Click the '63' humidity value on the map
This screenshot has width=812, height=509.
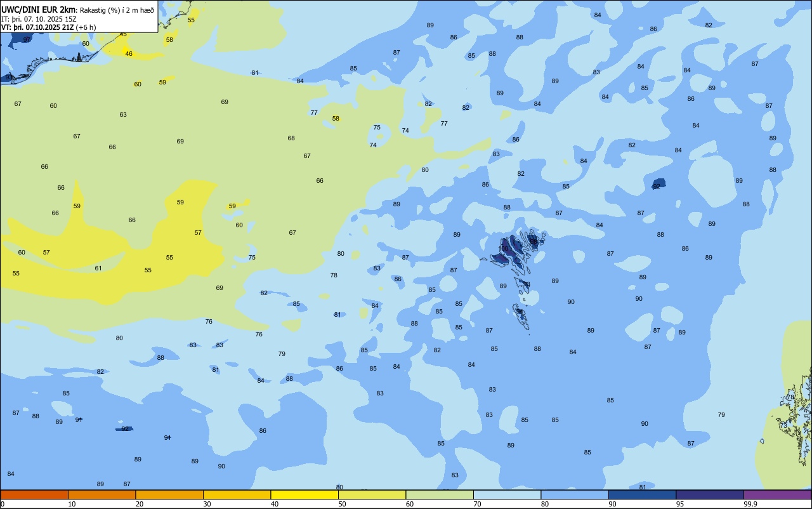[123, 115]
